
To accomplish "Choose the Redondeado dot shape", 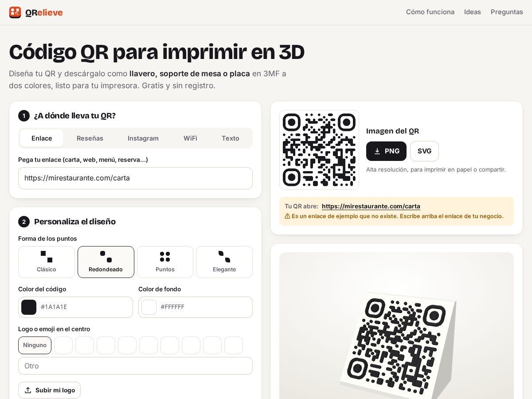I will pos(106,262).
